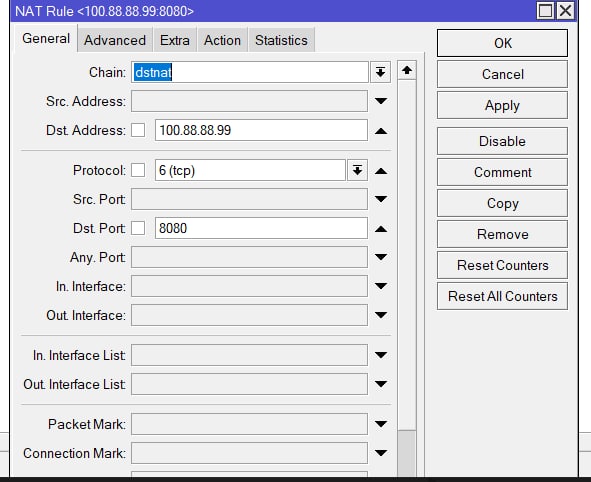Click the empty In. Interface List field
591x482 pixels.
tap(250, 355)
